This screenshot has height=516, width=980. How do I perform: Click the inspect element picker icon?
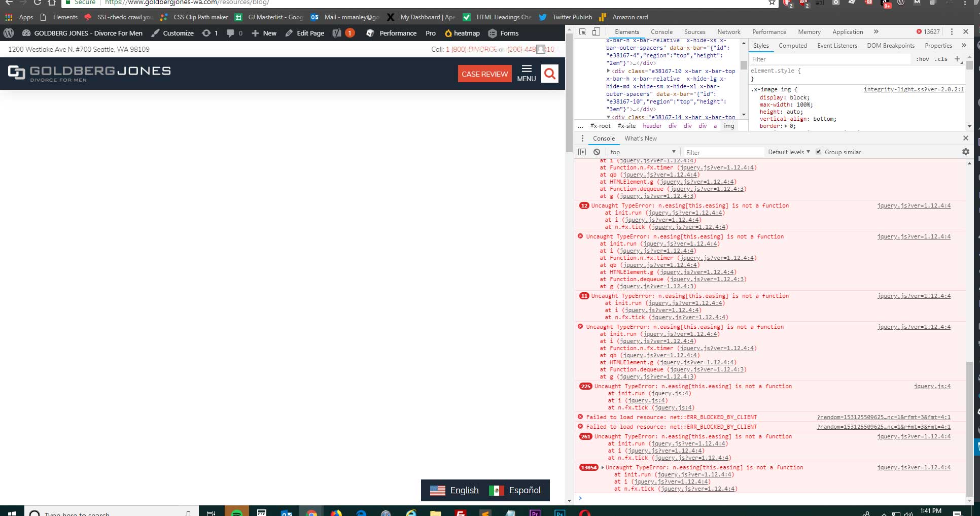pos(582,31)
